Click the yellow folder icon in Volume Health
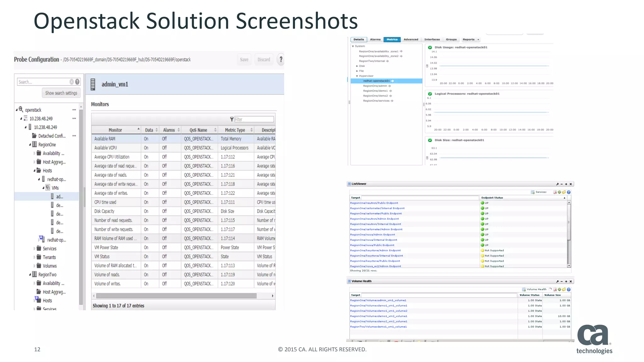644x362 pixels. pos(564,289)
